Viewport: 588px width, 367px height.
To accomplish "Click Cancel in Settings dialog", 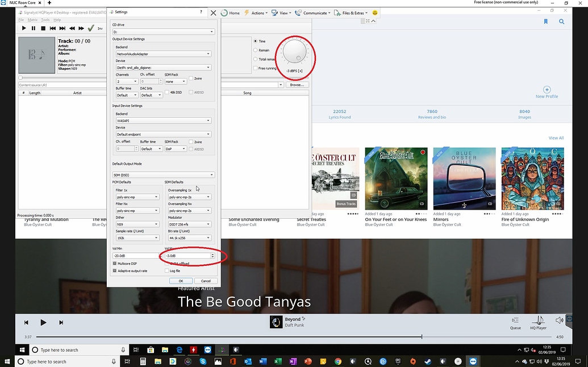I will (206, 281).
